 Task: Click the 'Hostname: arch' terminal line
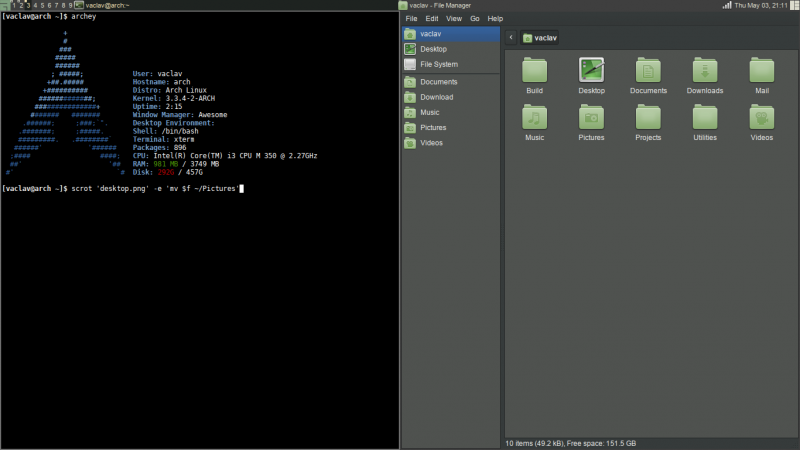(x=161, y=82)
